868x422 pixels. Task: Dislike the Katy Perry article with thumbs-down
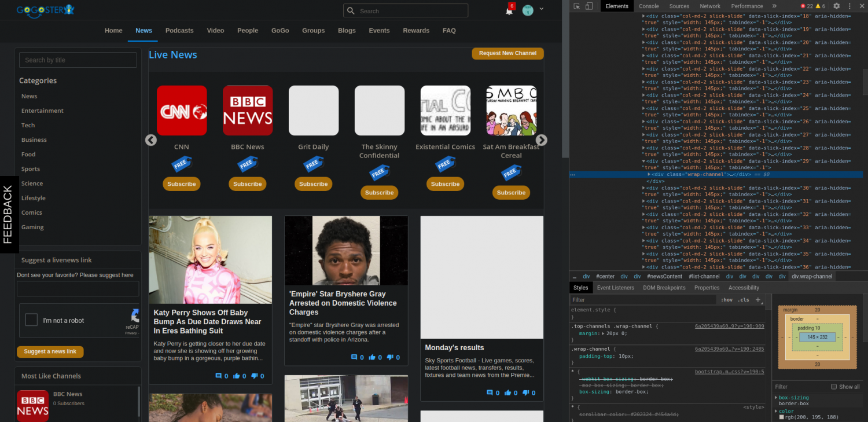pos(255,376)
